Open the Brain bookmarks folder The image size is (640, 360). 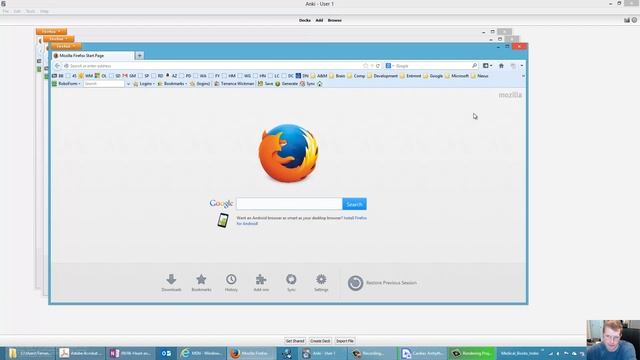point(337,76)
